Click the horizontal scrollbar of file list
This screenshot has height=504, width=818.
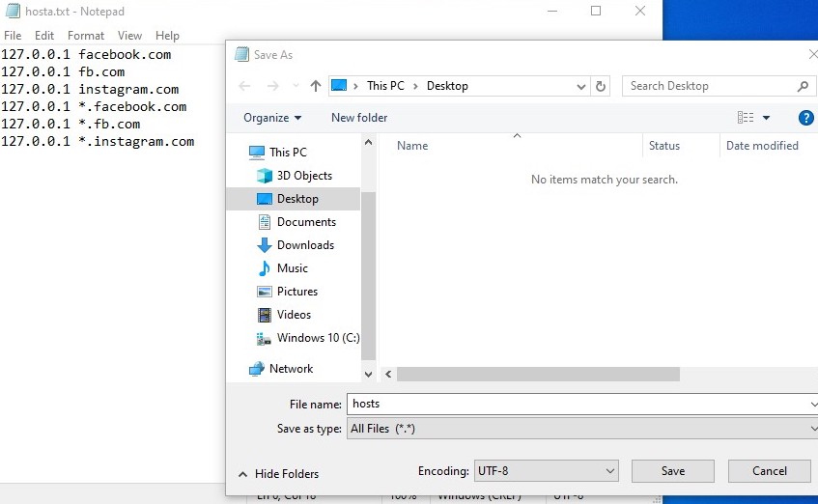tap(538, 374)
